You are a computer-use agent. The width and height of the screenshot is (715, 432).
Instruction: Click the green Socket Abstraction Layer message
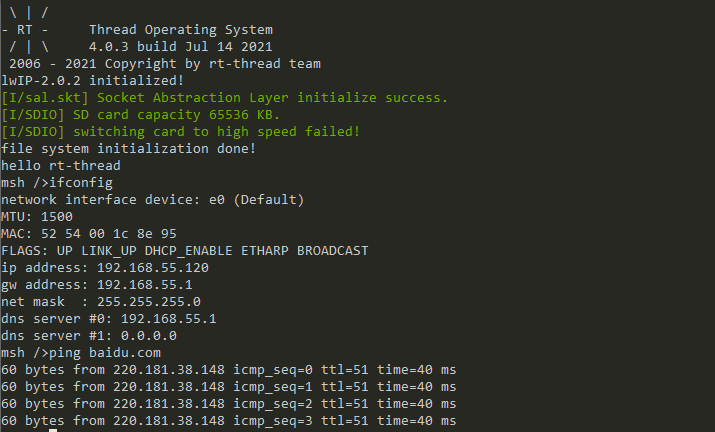[225, 98]
